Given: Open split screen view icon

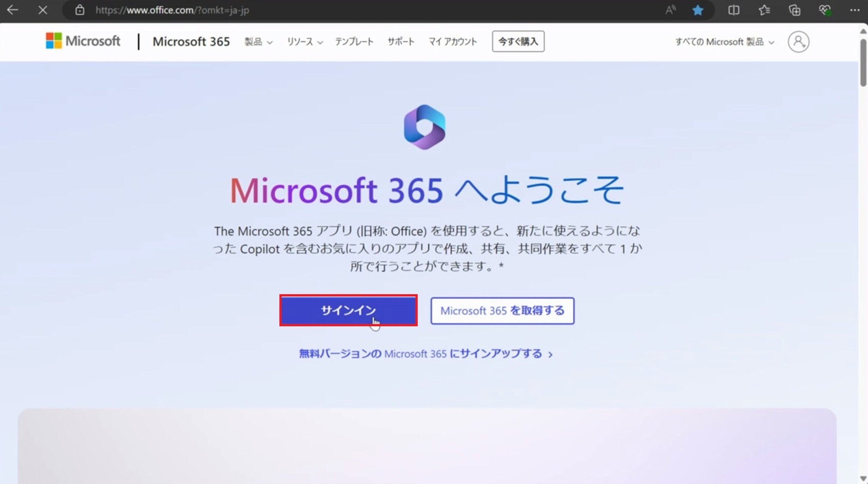Looking at the screenshot, I should 734,10.
